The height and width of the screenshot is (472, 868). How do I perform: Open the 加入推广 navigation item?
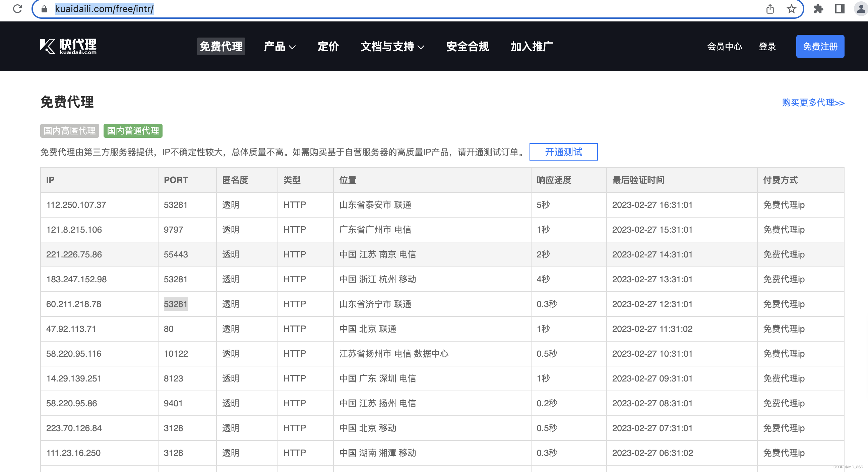(x=532, y=47)
